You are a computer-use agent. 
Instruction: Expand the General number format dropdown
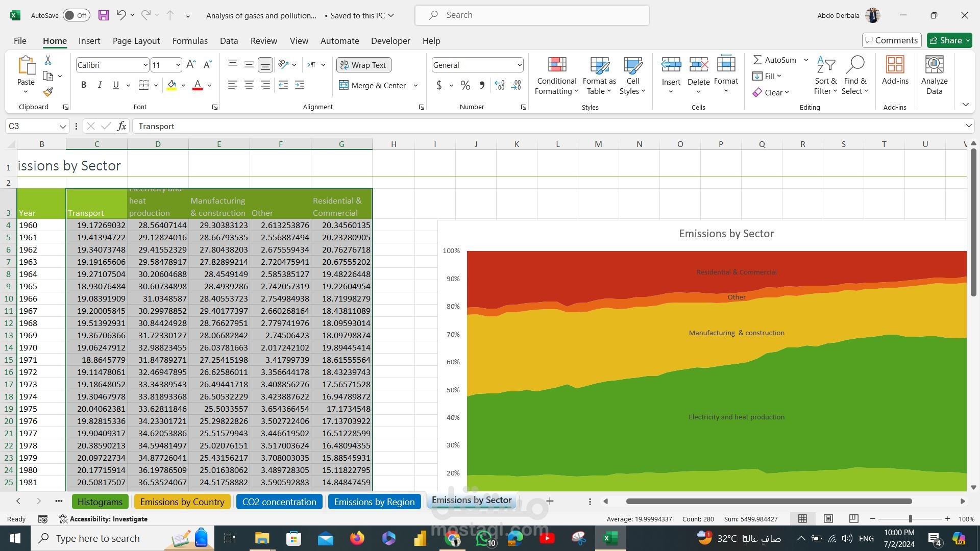point(519,65)
